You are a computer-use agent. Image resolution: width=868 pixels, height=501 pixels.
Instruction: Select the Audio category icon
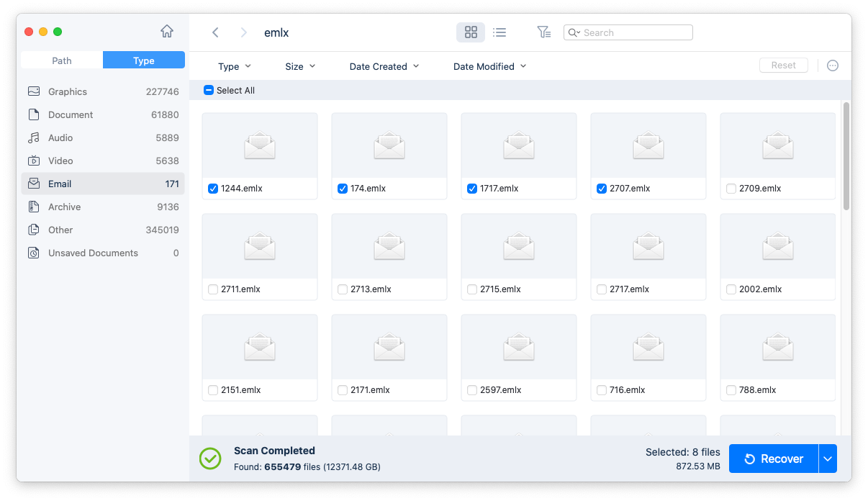click(35, 137)
